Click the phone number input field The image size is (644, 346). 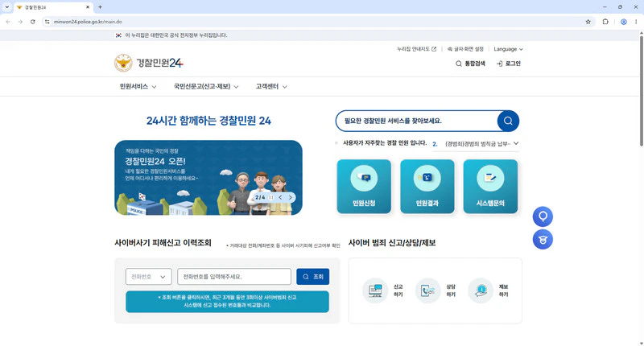pos(234,277)
